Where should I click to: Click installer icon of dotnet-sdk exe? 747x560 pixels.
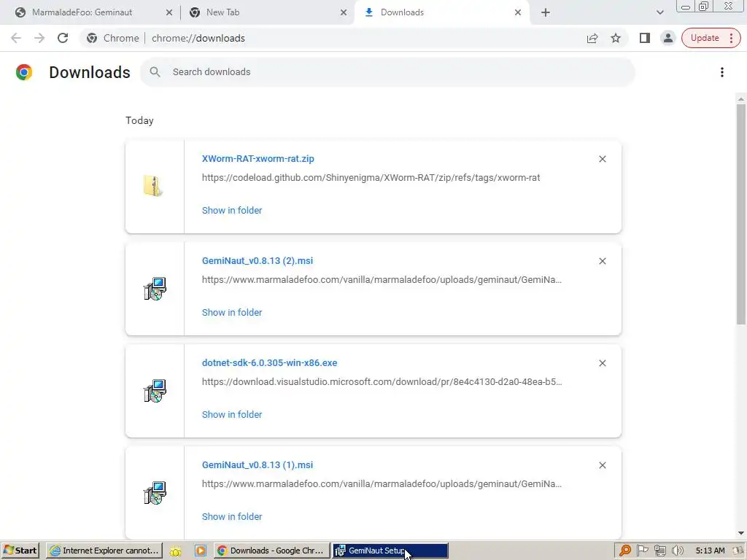tap(155, 391)
